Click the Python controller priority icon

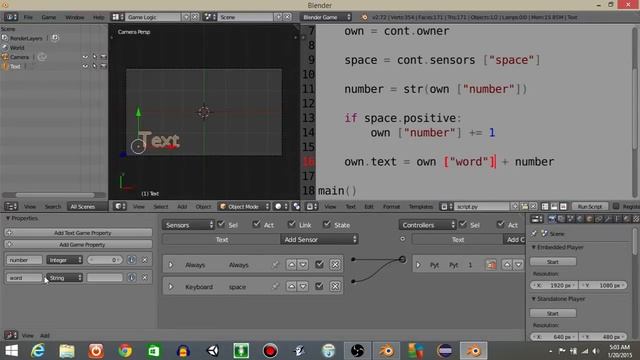coord(491,265)
